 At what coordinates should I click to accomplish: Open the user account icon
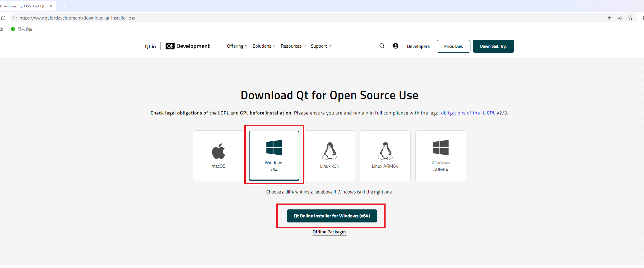[x=396, y=46]
